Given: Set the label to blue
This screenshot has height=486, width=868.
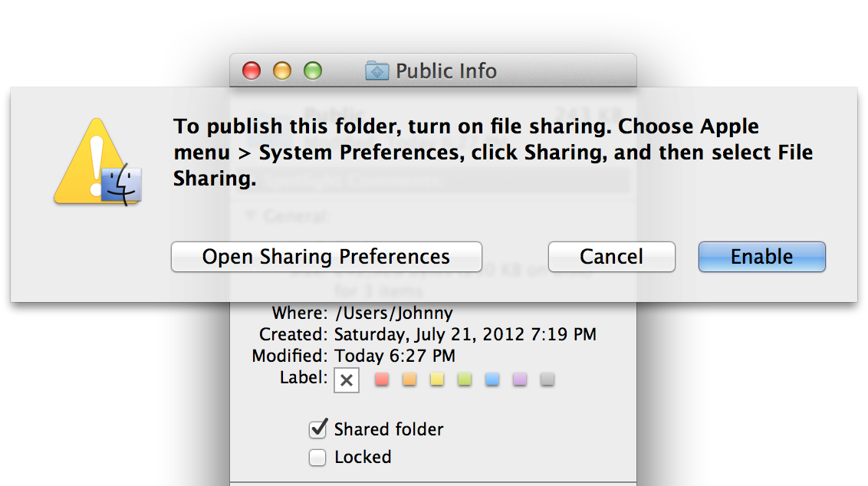Looking at the screenshot, I should [492, 379].
